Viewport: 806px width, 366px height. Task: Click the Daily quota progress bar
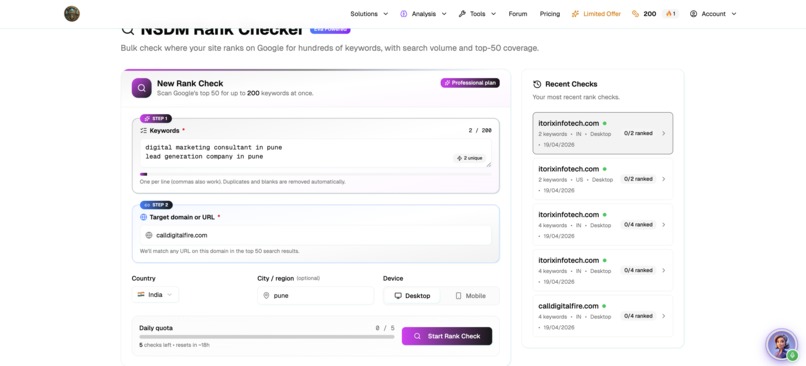pyautogui.click(x=267, y=337)
